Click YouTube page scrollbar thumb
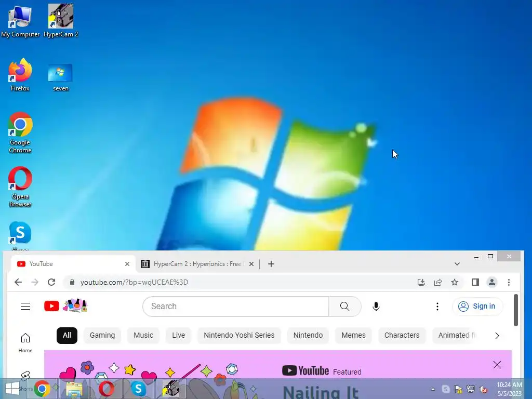 (516, 310)
